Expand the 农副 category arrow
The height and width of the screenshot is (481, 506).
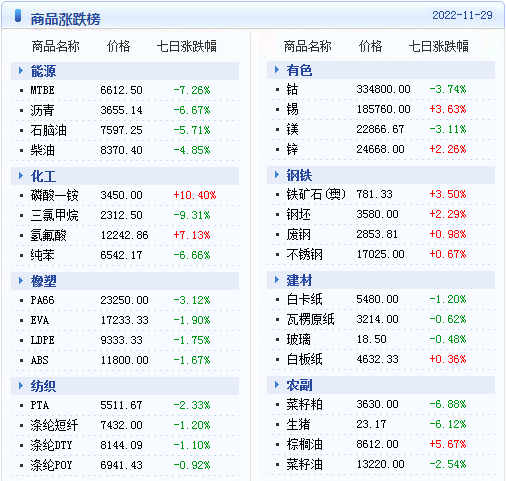tap(277, 385)
